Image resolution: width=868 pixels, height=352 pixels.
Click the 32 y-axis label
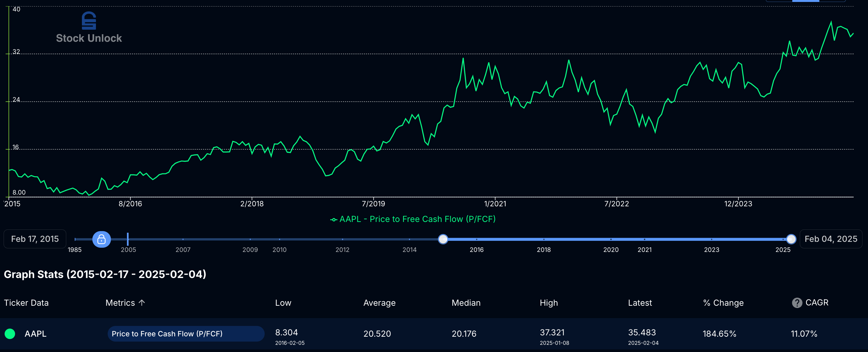click(16, 52)
